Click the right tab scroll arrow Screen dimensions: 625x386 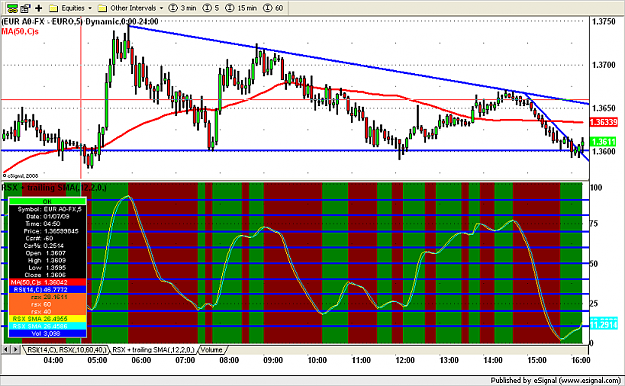pyautogui.click(x=16, y=350)
